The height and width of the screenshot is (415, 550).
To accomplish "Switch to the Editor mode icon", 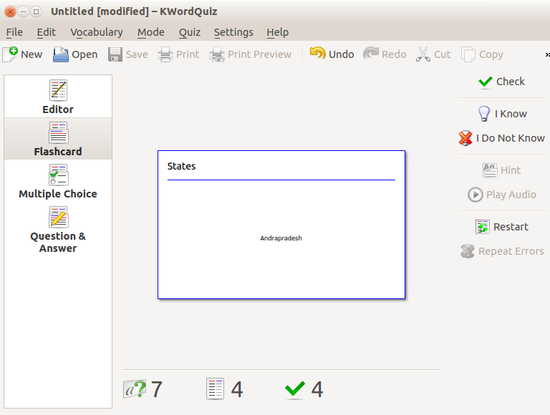I will coord(58,90).
